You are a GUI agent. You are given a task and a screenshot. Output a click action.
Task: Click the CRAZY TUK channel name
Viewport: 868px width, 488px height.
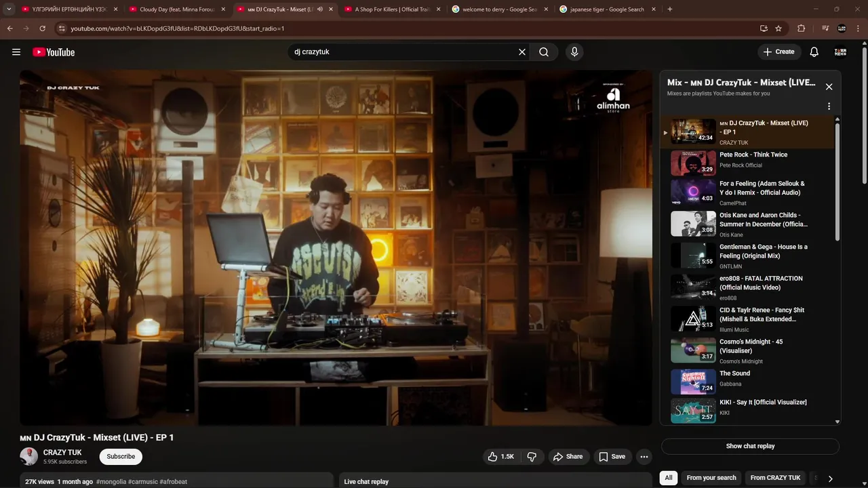[x=62, y=453]
